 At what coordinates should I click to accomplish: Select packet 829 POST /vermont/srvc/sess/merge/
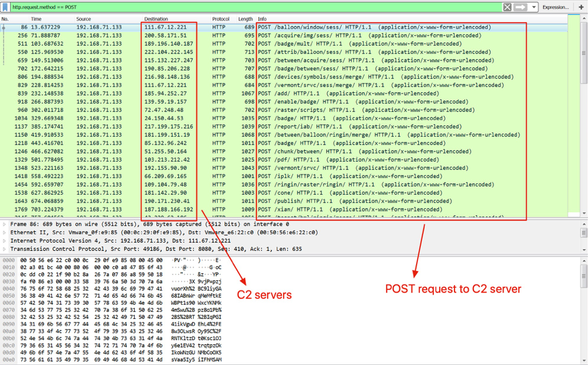pyautogui.click(x=284, y=85)
